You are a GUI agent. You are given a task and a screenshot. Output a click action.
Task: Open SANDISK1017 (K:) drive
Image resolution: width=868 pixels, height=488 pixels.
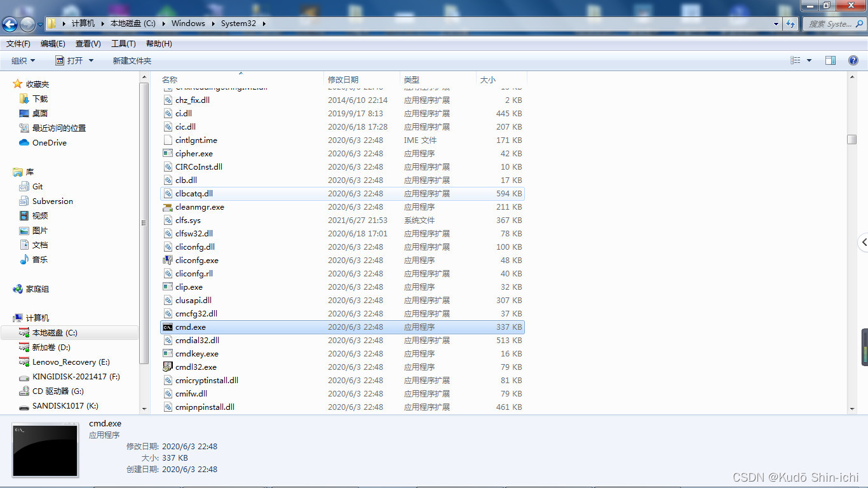(x=65, y=405)
